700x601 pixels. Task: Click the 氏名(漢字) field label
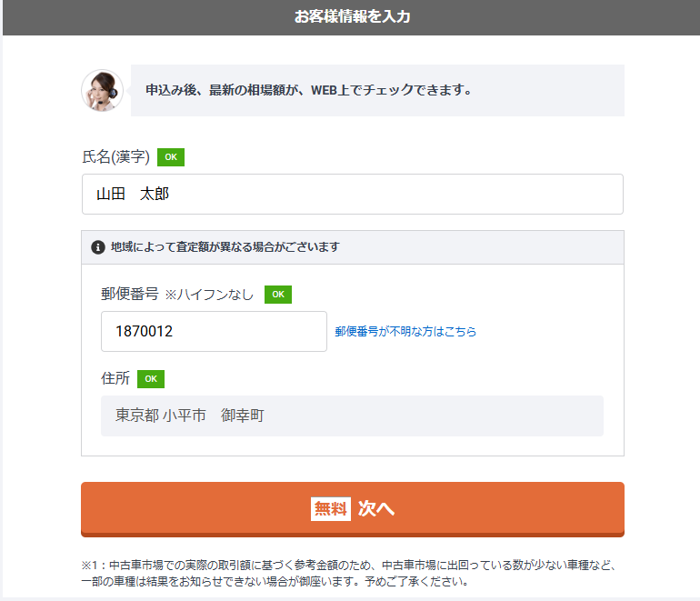pos(115,157)
